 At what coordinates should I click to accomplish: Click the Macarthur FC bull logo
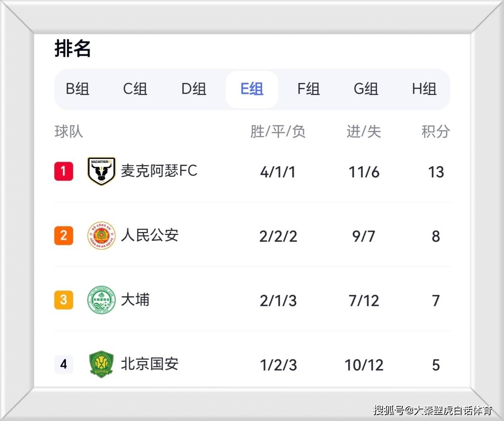pos(101,172)
